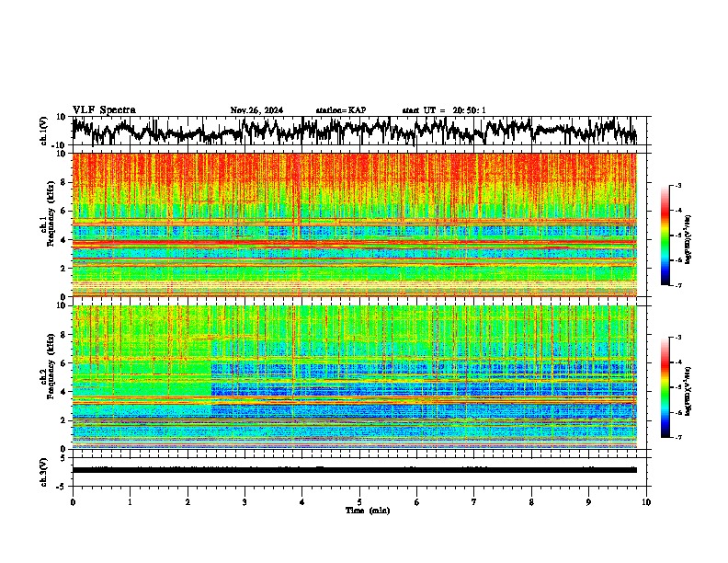728x563 pixels.
Task: Click the ch.3 black voltage trace
Action: coord(355,470)
